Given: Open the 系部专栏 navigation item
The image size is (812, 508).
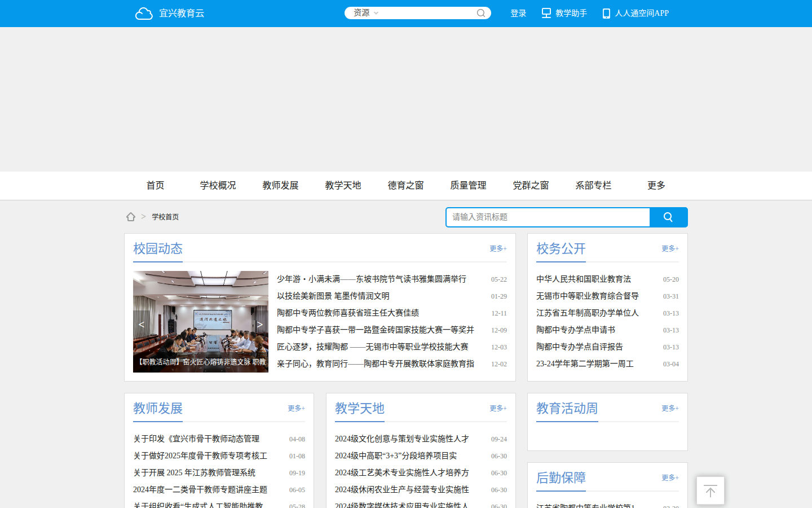Looking at the screenshot, I should coord(593,186).
